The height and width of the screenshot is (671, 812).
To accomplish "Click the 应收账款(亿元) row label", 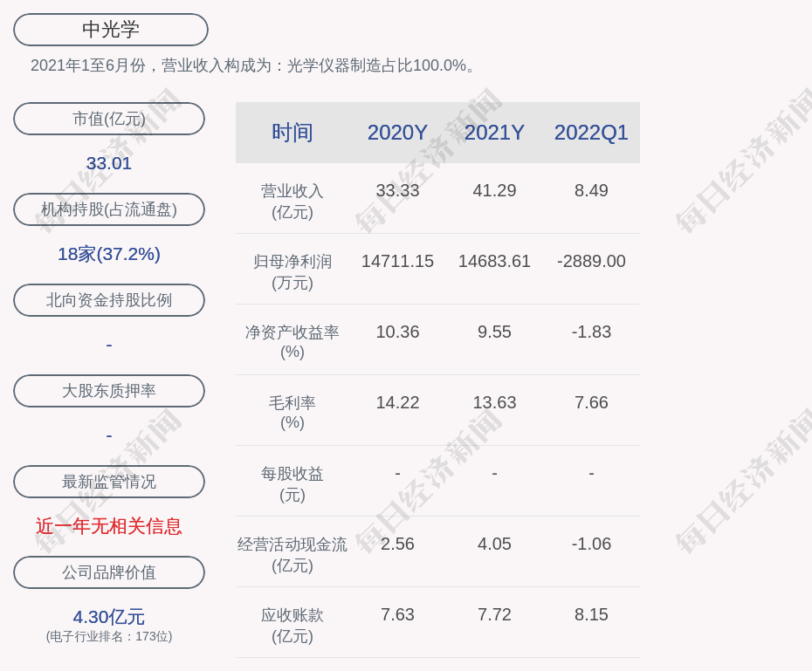I will [292, 625].
